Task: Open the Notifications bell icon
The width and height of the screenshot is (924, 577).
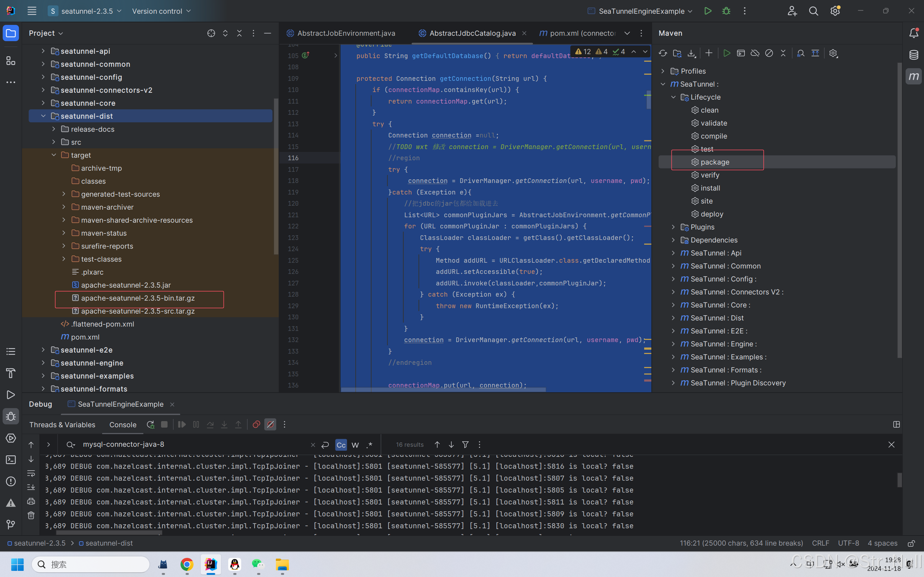Action: [914, 33]
